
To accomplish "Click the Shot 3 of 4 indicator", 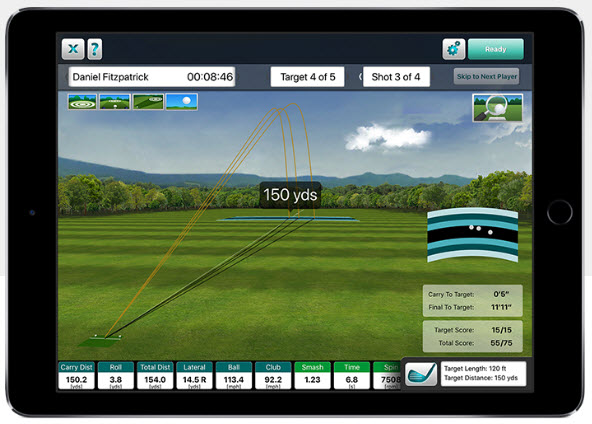I will (x=396, y=77).
